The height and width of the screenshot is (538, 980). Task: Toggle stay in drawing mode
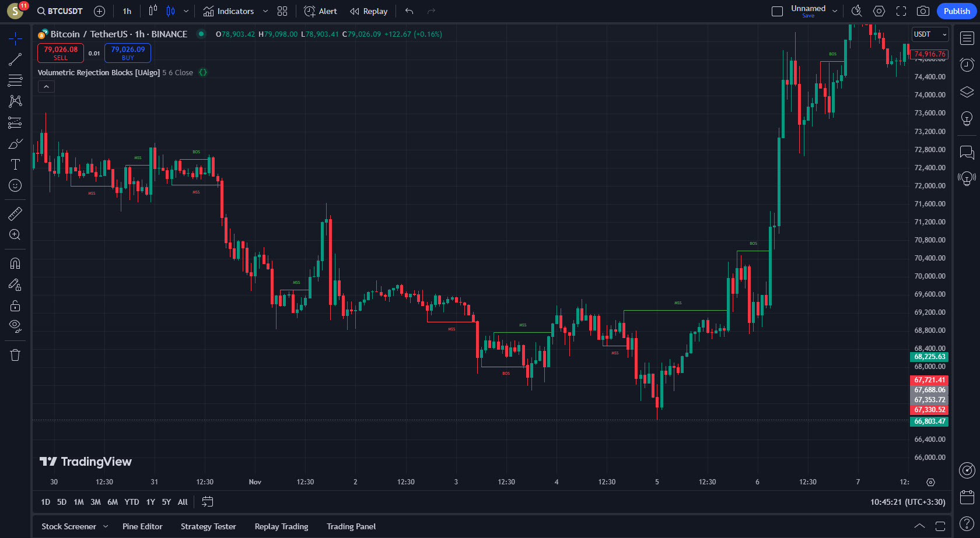15,284
